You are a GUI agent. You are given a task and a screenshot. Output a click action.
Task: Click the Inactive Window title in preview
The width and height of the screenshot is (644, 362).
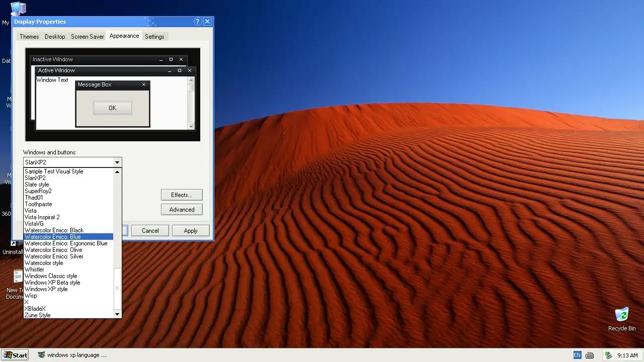pos(53,59)
